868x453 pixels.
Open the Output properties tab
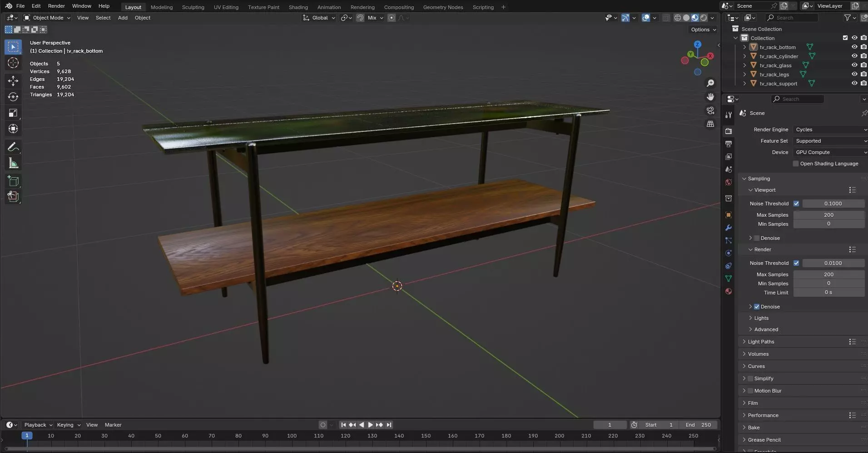(729, 144)
